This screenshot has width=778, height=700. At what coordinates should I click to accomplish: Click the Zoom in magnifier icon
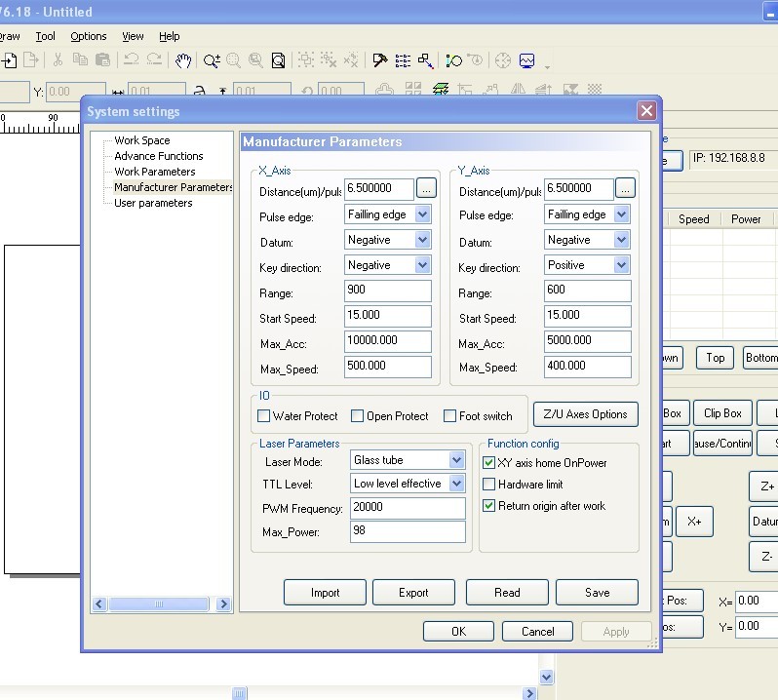click(x=212, y=60)
